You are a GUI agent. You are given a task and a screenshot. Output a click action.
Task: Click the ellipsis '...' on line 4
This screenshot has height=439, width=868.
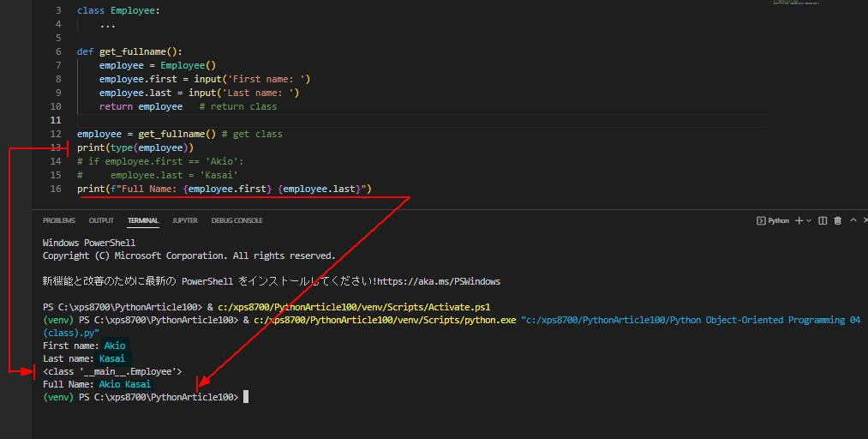[107, 24]
